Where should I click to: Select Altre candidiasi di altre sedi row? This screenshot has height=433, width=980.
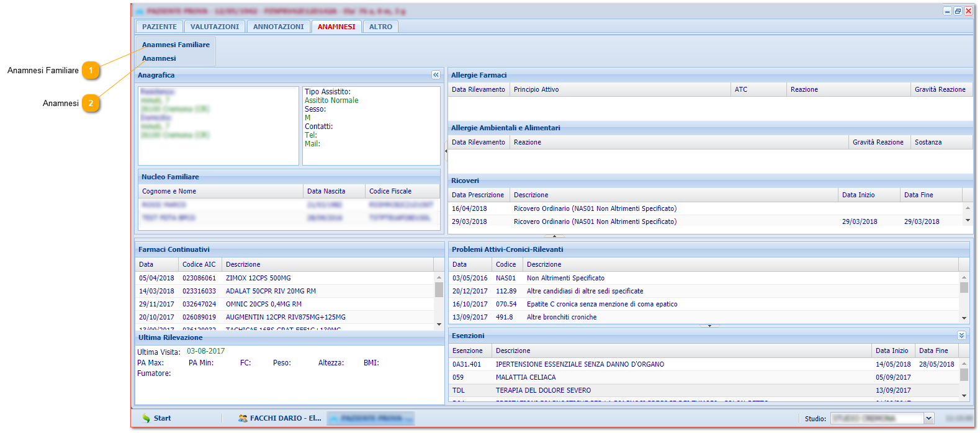pyautogui.click(x=704, y=291)
